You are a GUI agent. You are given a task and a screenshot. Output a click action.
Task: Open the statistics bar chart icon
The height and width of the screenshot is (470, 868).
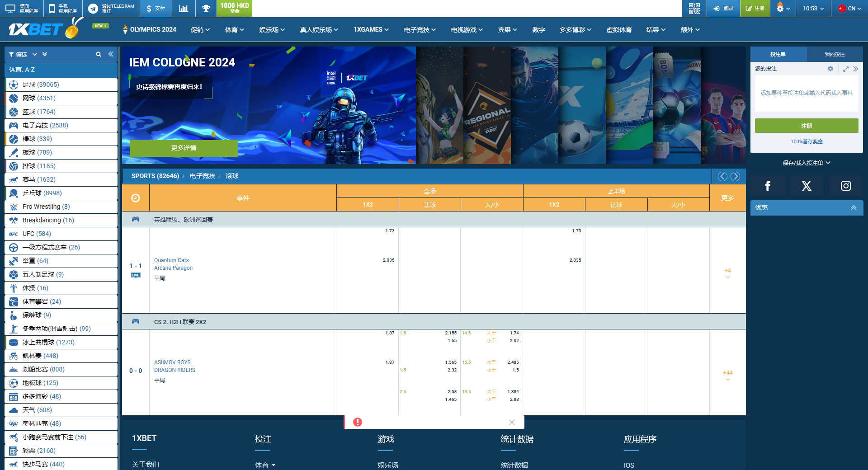point(184,8)
